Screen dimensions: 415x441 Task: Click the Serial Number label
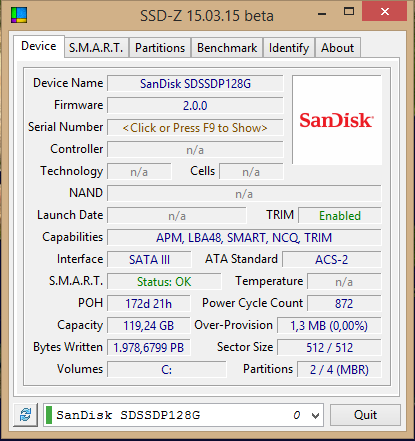point(65,127)
